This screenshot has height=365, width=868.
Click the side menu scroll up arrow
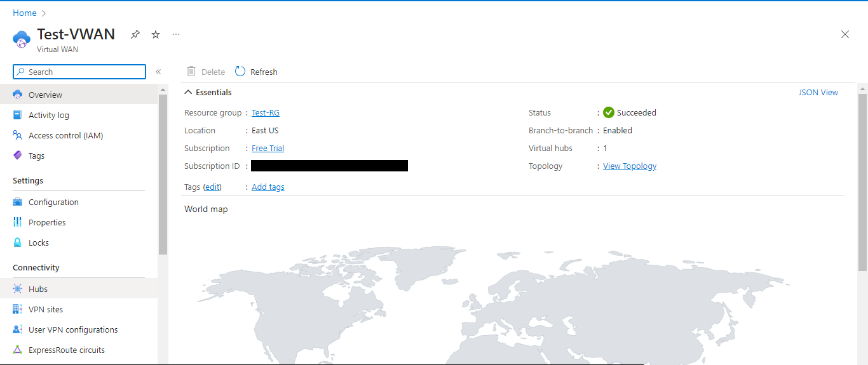[163, 90]
